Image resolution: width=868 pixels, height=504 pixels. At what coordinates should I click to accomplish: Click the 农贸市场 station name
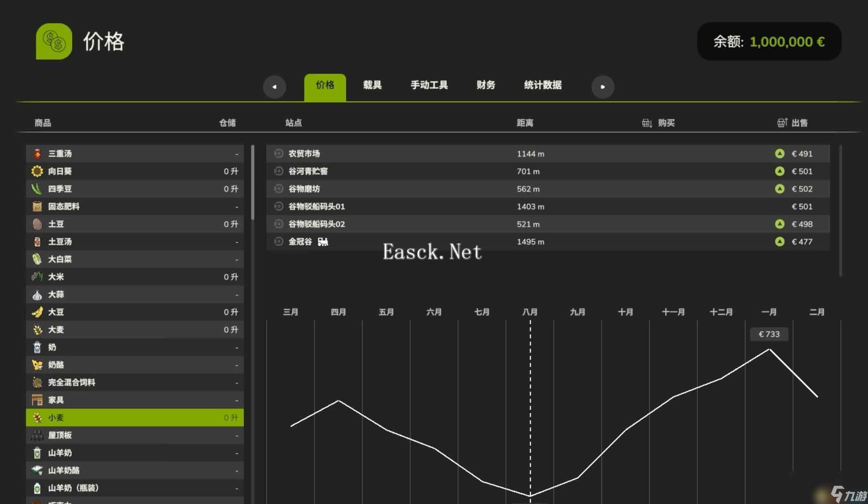click(304, 153)
